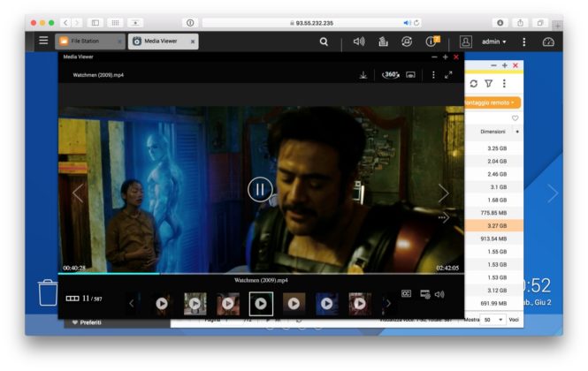The width and height of the screenshot is (588, 371).
Task: Open the search in top bar
Action: click(324, 42)
